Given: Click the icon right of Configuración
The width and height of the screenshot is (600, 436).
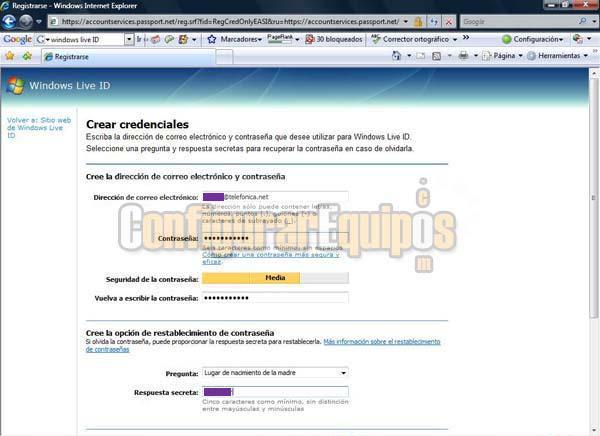Looking at the screenshot, I should click(x=578, y=39).
